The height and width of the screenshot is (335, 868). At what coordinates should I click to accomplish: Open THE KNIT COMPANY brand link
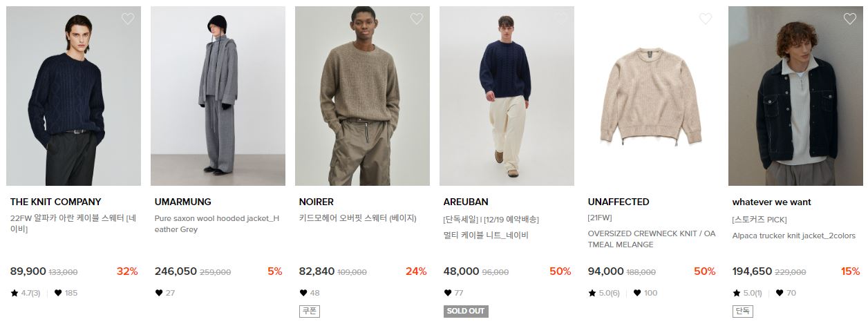[56, 202]
